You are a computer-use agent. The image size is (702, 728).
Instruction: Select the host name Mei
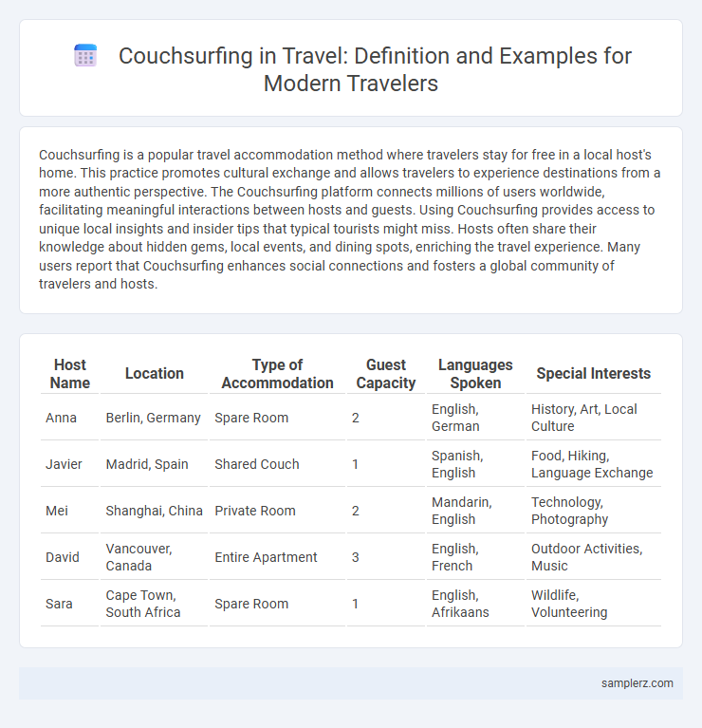tap(57, 511)
